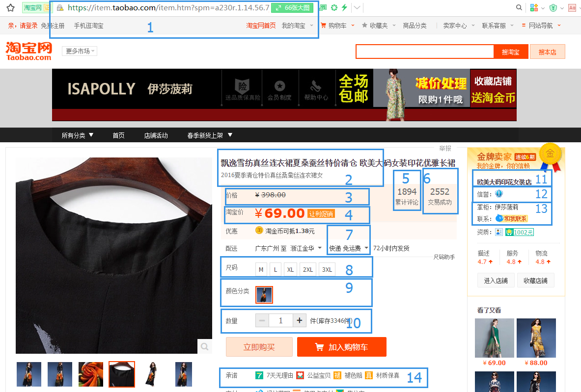
Task: Click the 请登录 login link
Action: tap(28, 26)
